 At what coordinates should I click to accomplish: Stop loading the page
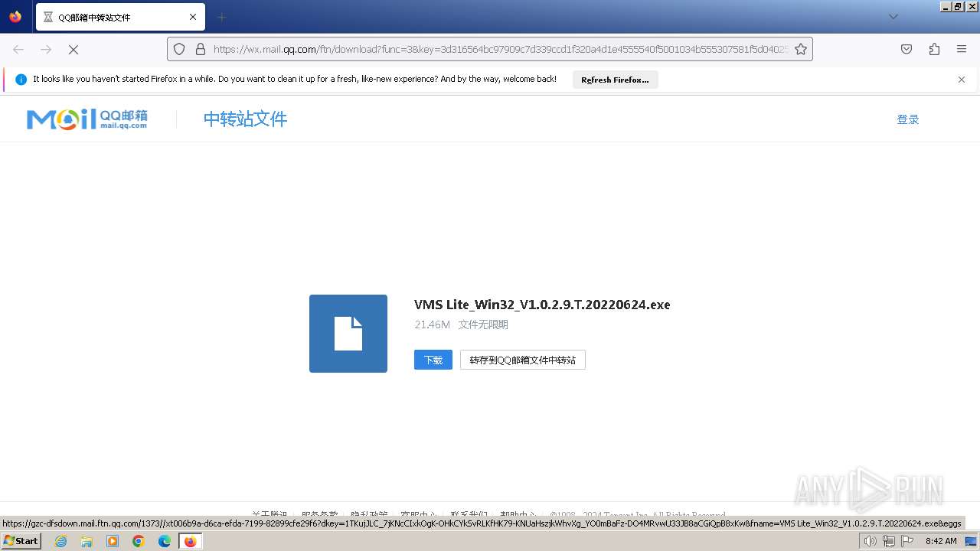tap(73, 49)
